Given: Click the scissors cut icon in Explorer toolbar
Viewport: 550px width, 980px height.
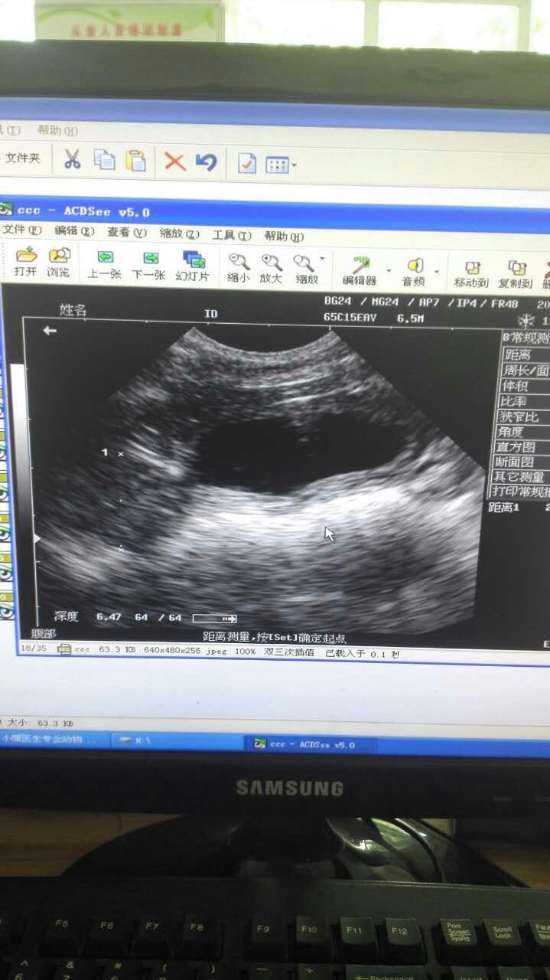Looking at the screenshot, I should [x=72, y=158].
